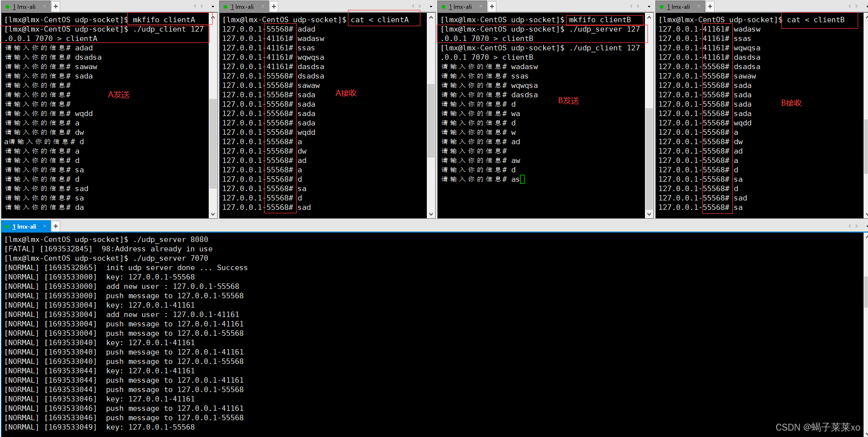Click the scroll-down arrow in the cat < clientA pane
The width and height of the screenshot is (868, 437).
click(x=431, y=214)
